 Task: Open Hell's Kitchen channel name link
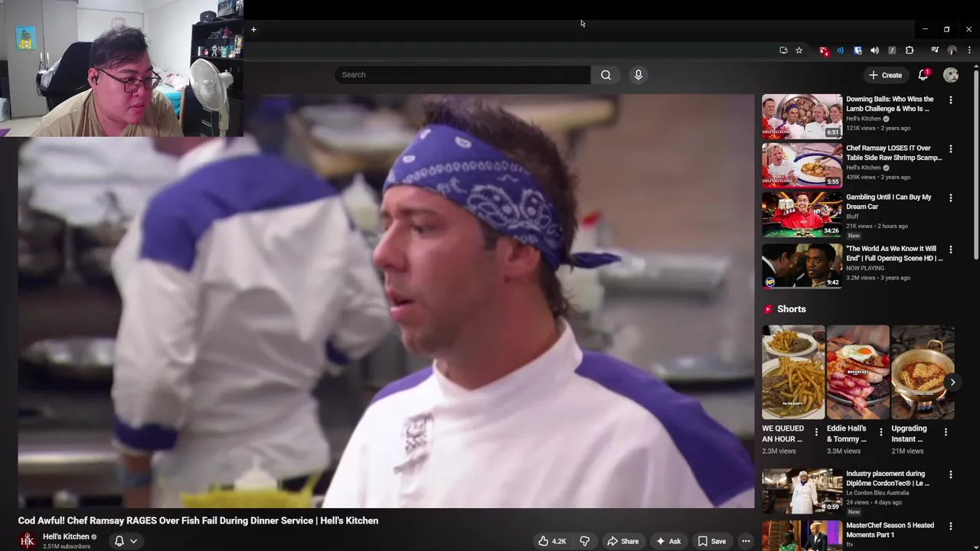(x=66, y=536)
